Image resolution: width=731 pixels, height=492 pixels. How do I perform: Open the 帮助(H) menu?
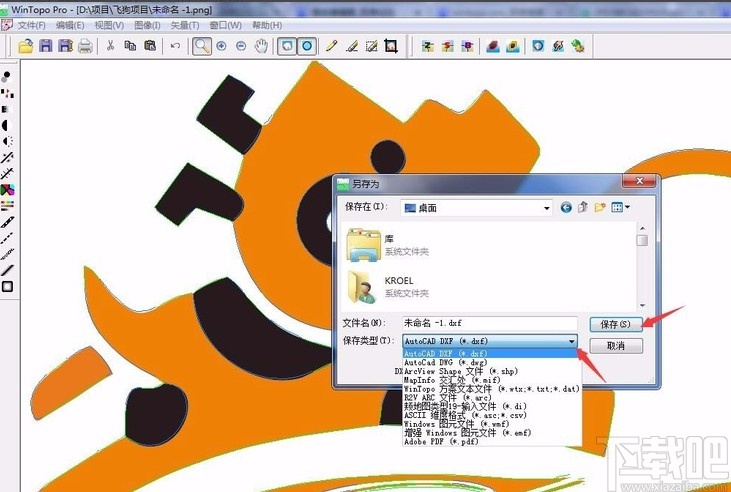click(x=267, y=25)
